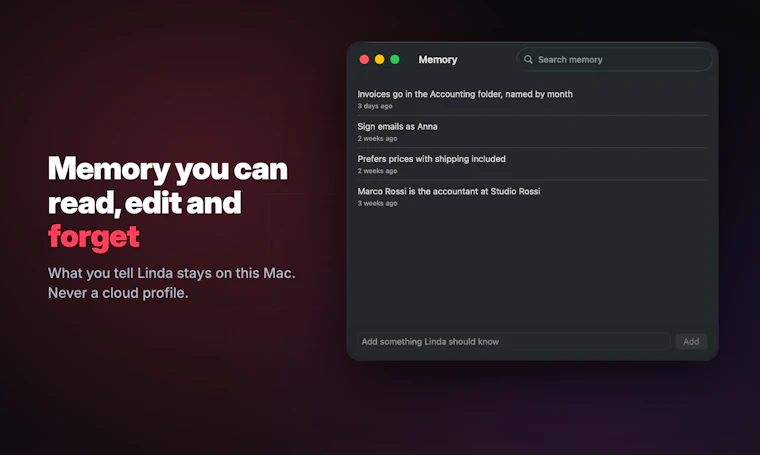This screenshot has height=455, width=760.
Task: Click the Memory window title
Action: [438, 60]
